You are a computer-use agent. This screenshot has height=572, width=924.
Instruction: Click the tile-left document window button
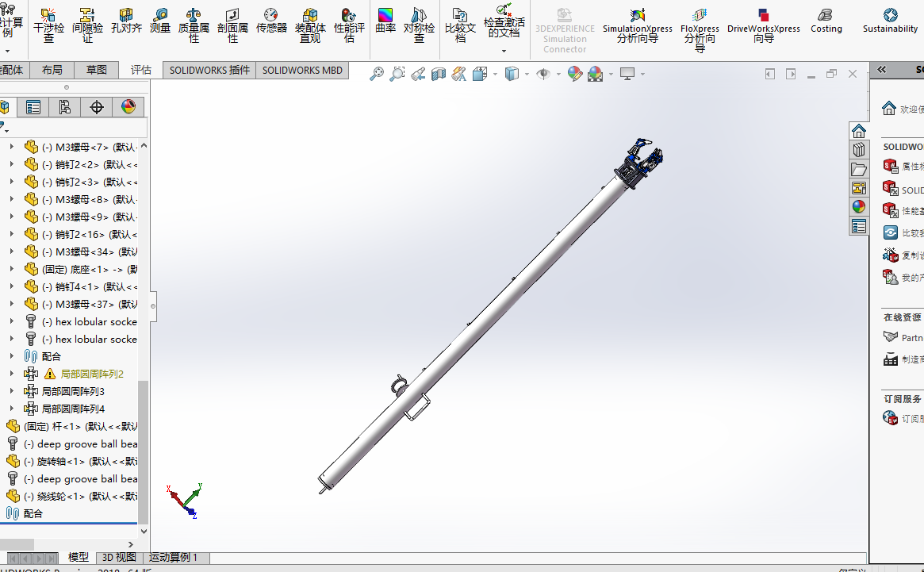[769, 74]
